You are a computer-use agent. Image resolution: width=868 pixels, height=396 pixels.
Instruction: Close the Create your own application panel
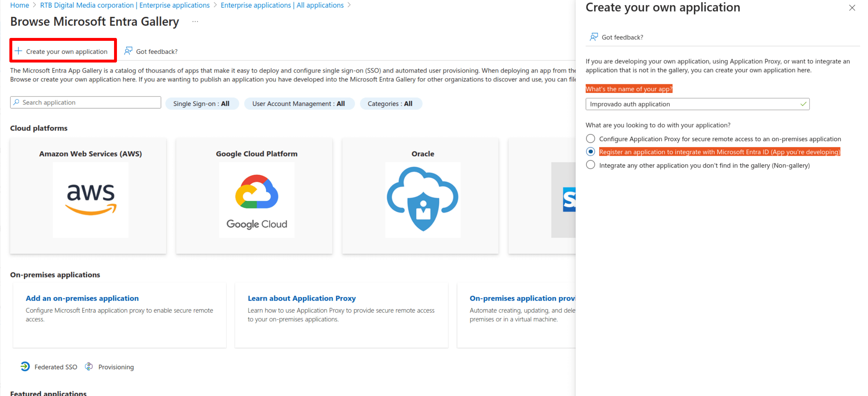852,8
